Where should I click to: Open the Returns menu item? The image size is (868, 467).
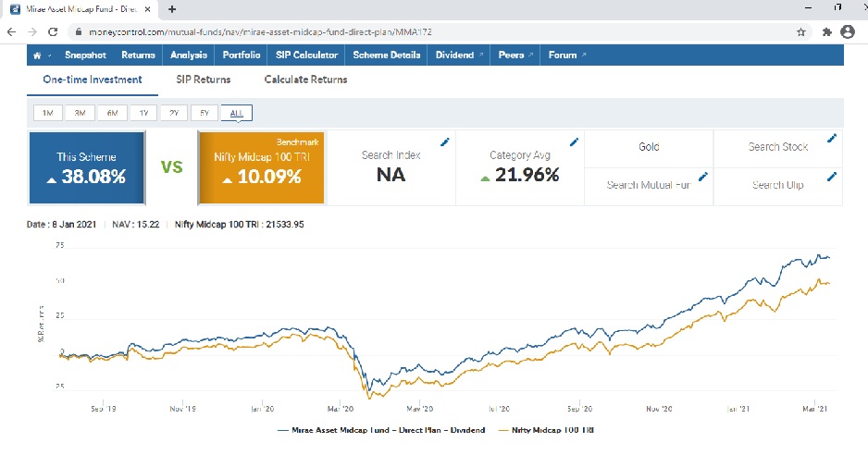coord(138,55)
